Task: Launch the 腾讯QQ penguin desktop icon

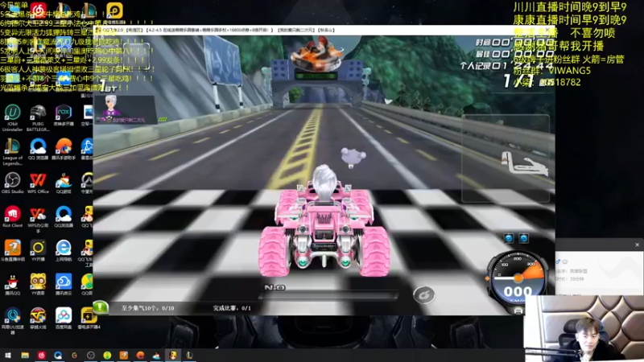Action: click(x=12, y=285)
